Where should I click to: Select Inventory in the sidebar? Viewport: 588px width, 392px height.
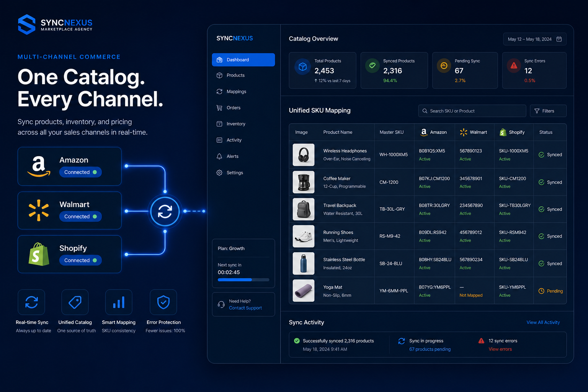pyautogui.click(x=243, y=124)
